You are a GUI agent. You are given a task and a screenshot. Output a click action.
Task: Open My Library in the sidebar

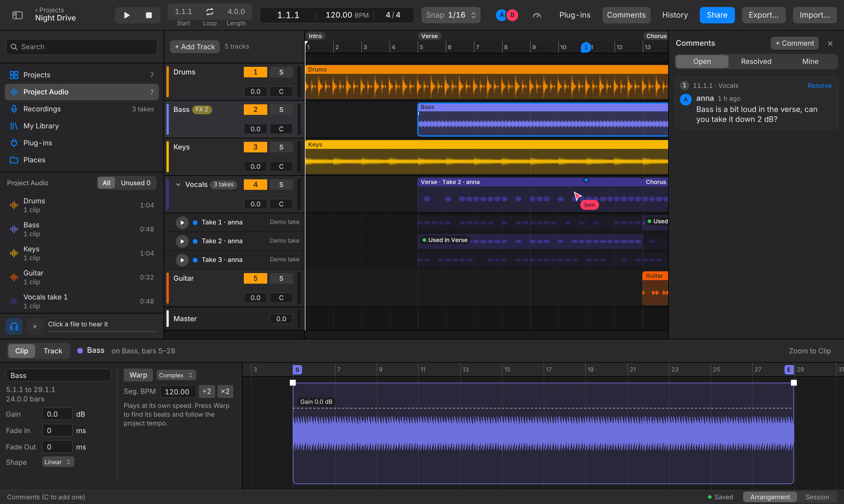tap(82, 126)
